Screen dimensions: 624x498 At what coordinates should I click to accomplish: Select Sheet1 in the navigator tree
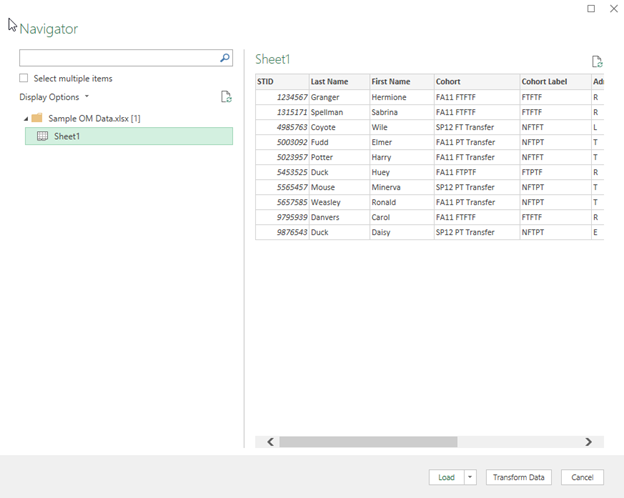click(129, 136)
